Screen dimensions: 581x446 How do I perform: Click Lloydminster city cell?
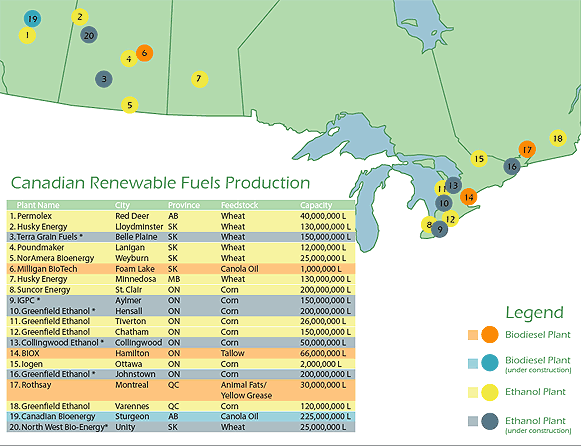[139, 227]
